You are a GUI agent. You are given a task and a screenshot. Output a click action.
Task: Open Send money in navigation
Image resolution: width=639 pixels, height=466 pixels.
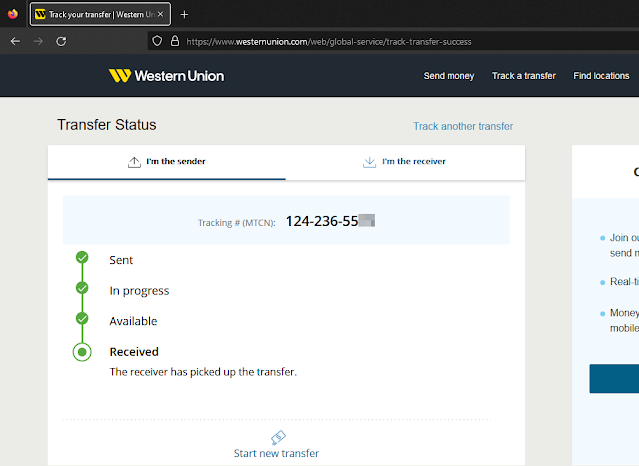pos(449,76)
